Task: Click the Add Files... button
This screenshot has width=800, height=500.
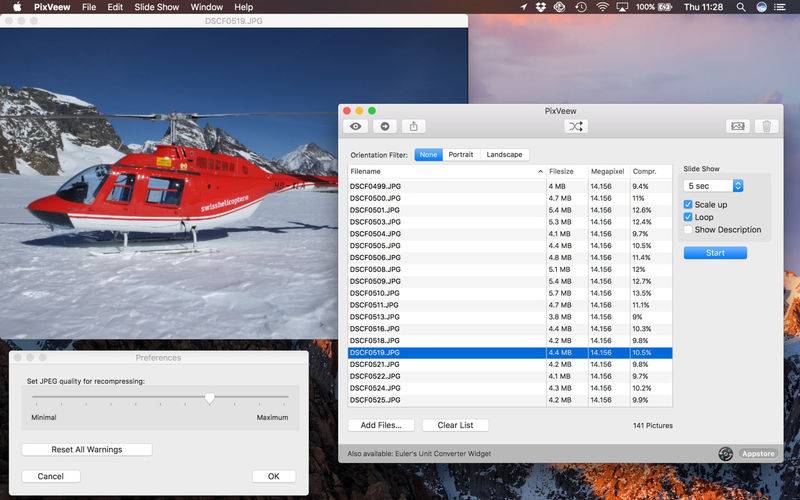Action: tap(381, 425)
